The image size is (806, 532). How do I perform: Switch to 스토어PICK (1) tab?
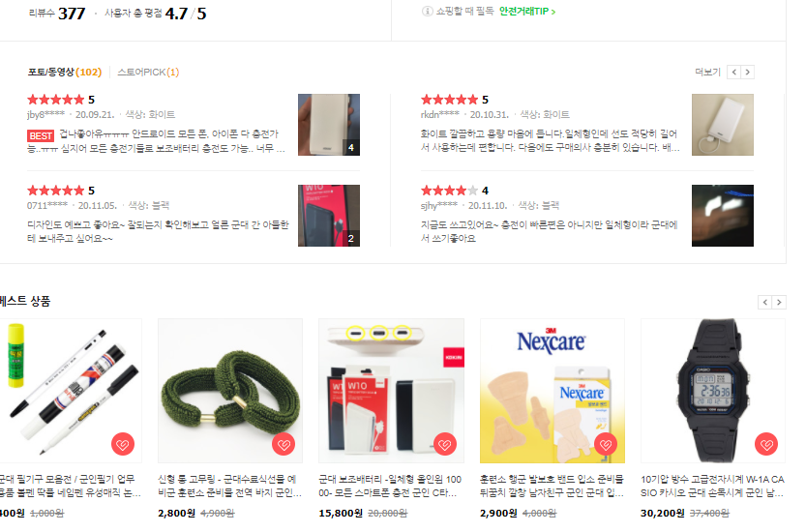[148, 72]
